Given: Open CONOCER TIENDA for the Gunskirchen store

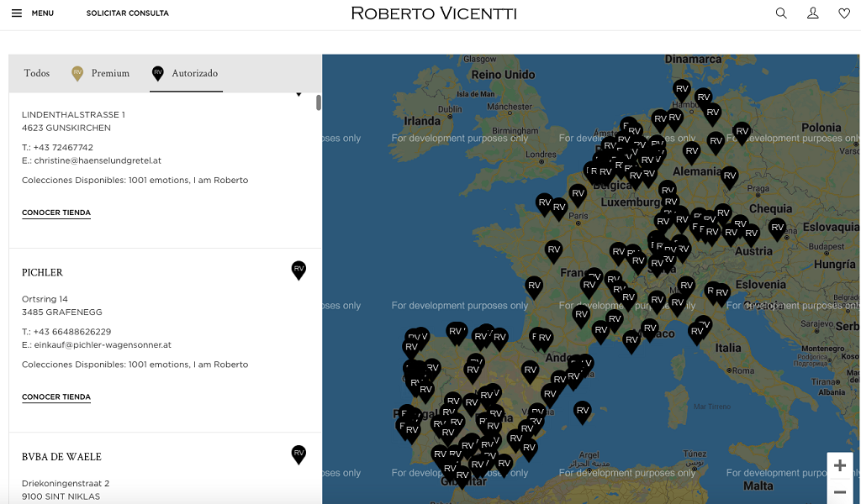Looking at the screenshot, I should [x=56, y=213].
